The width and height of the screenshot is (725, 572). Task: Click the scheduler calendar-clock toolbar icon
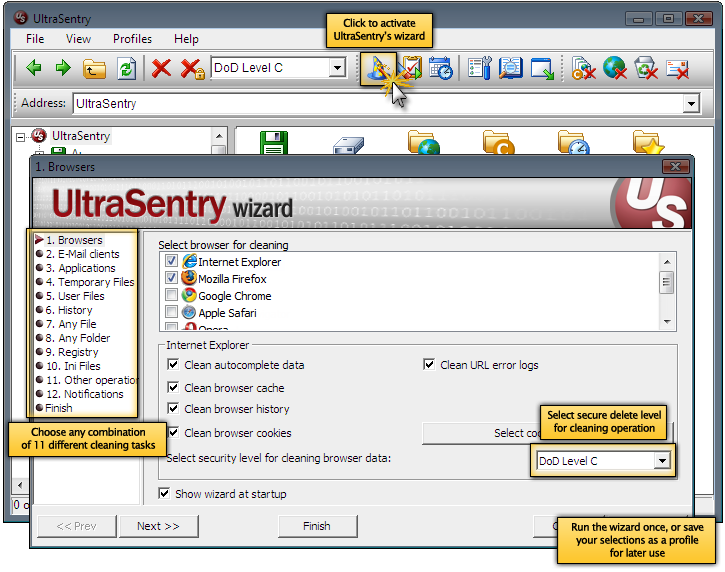click(x=441, y=69)
